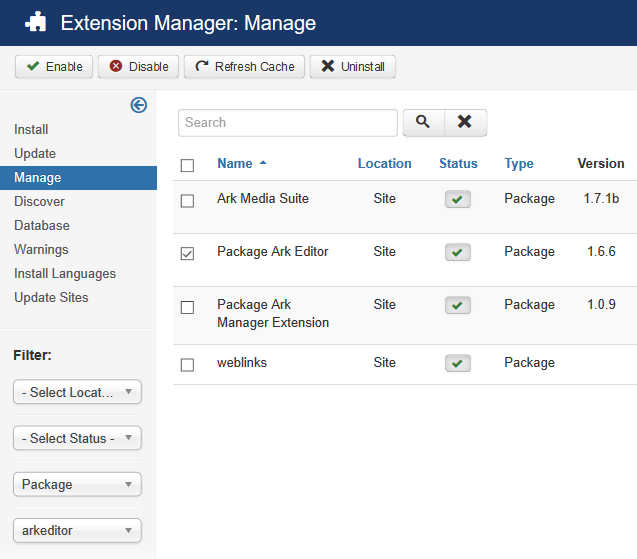Expand the Package type filter dropdown
Image resolution: width=637 pixels, height=559 pixels.
point(77,484)
